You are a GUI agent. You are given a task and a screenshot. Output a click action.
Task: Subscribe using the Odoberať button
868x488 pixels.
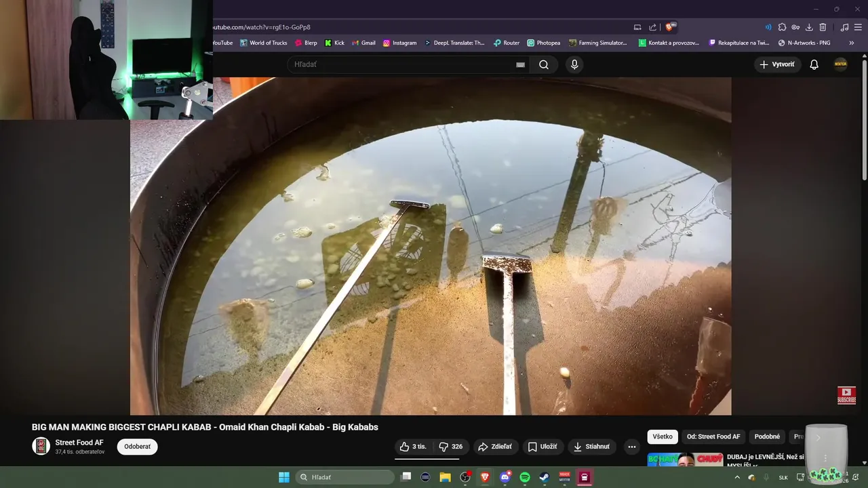click(x=137, y=447)
